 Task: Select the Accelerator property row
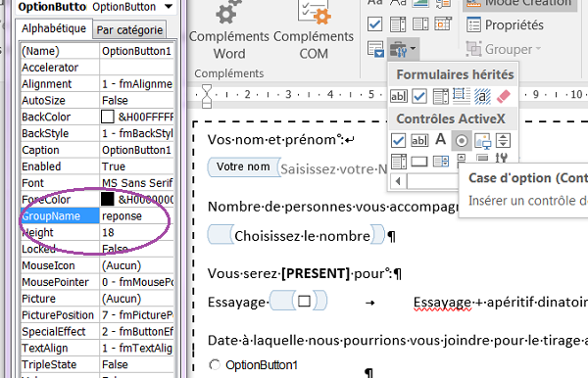[x=97, y=68]
